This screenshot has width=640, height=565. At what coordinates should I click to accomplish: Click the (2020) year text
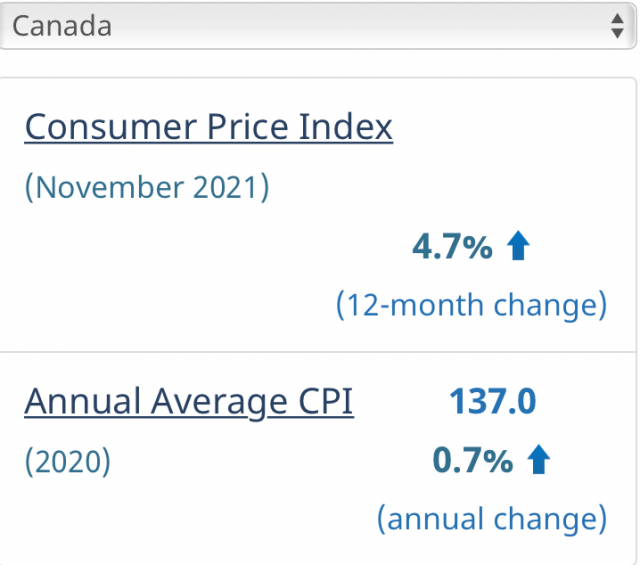[x=68, y=461]
